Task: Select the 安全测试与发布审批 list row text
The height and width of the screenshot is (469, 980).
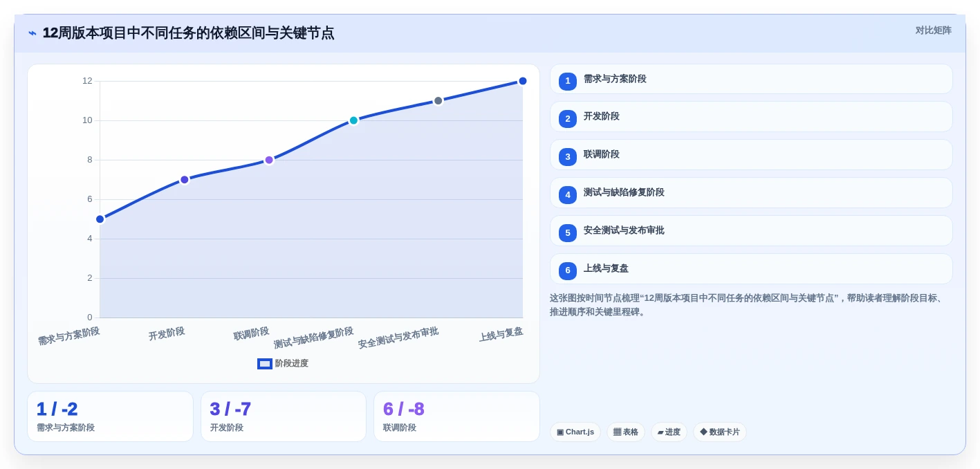Action: [x=624, y=230]
